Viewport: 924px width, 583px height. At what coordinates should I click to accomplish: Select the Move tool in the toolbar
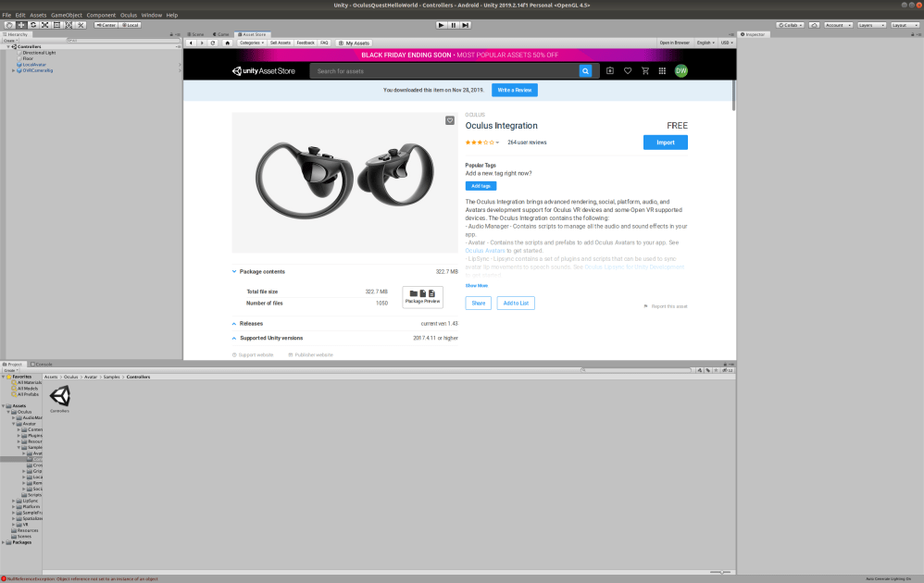(21, 25)
